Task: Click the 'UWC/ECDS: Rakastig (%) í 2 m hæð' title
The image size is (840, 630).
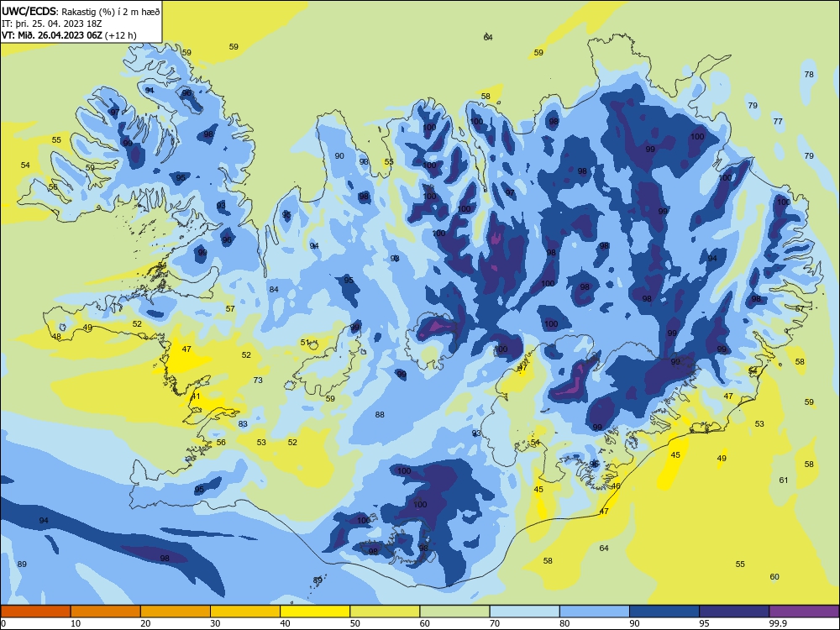Action: point(81,11)
